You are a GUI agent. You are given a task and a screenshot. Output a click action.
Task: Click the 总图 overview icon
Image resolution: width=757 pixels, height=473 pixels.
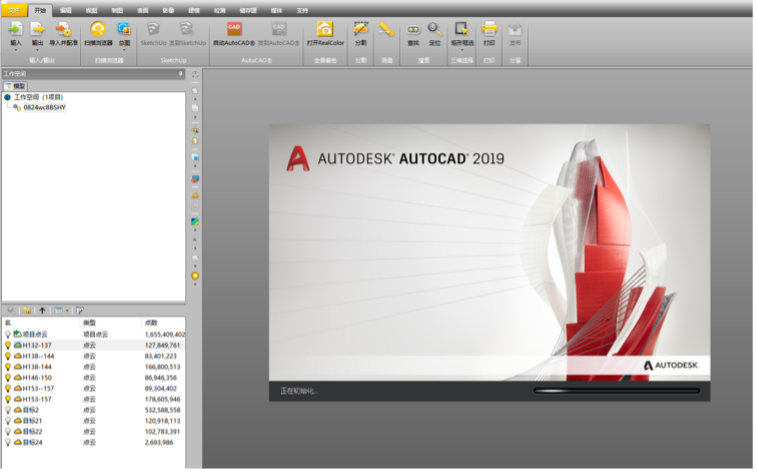click(124, 29)
